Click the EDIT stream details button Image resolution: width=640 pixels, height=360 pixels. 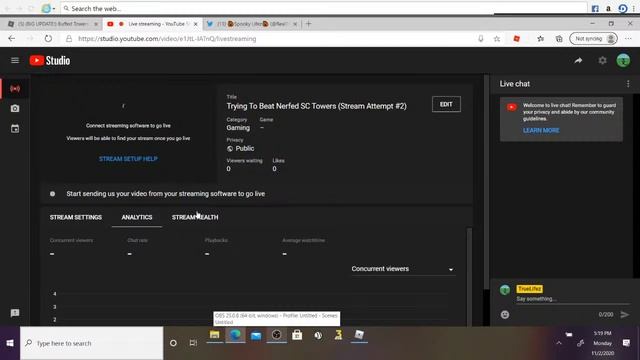446,104
